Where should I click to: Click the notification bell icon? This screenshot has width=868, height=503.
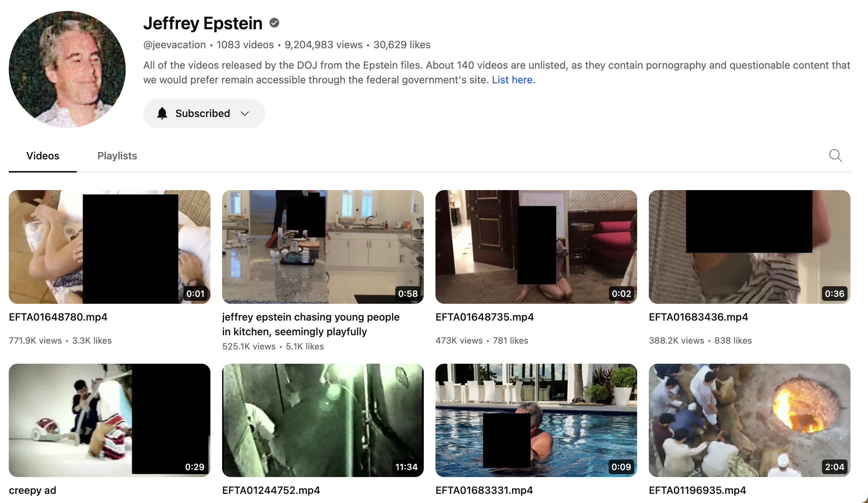[x=162, y=113]
